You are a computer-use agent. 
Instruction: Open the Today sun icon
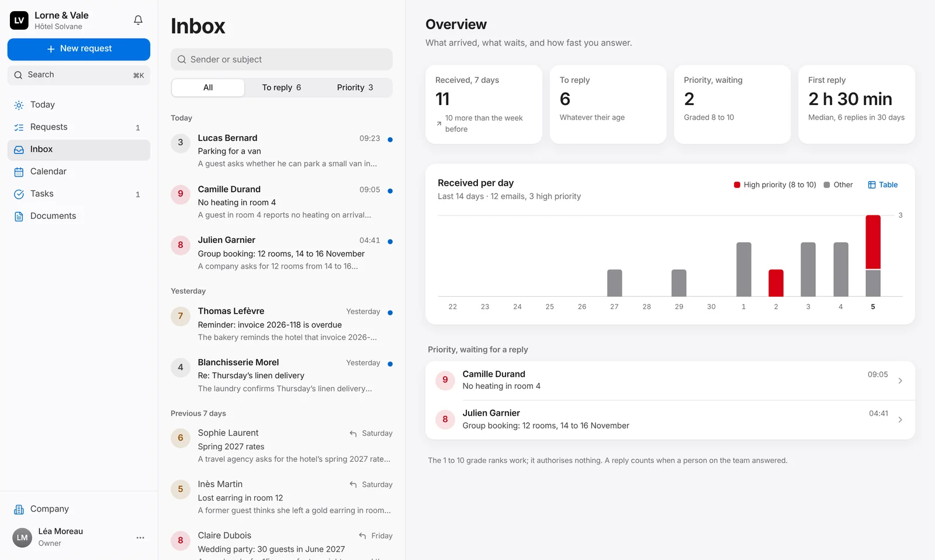19,105
